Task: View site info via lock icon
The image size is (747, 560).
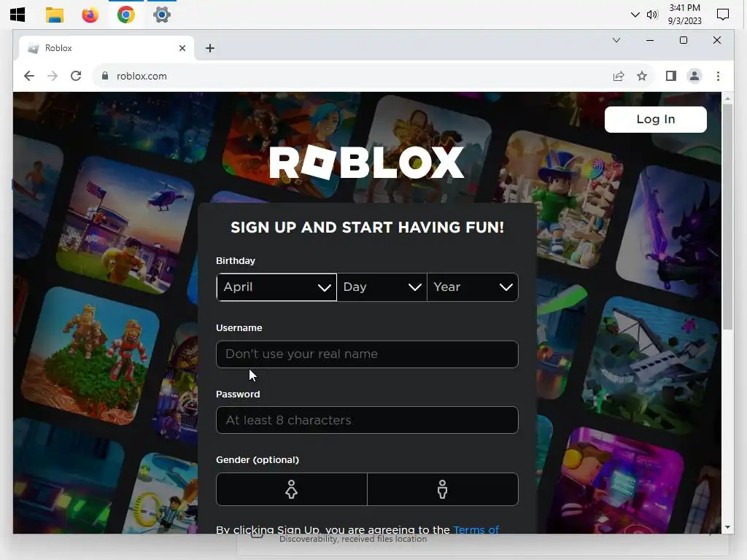Action: pyautogui.click(x=105, y=76)
